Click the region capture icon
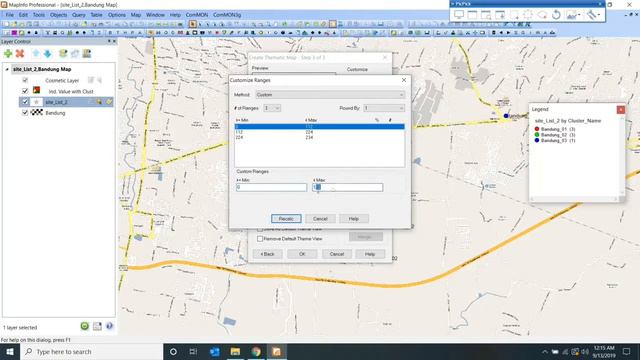640x360 pixels. [x=514, y=15]
